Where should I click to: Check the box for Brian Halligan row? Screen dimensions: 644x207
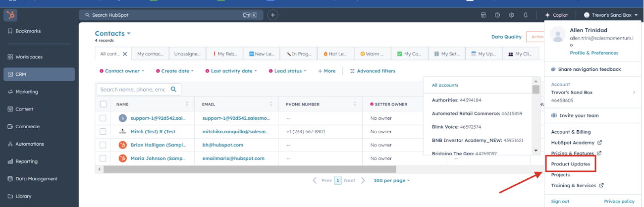(x=103, y=145)
